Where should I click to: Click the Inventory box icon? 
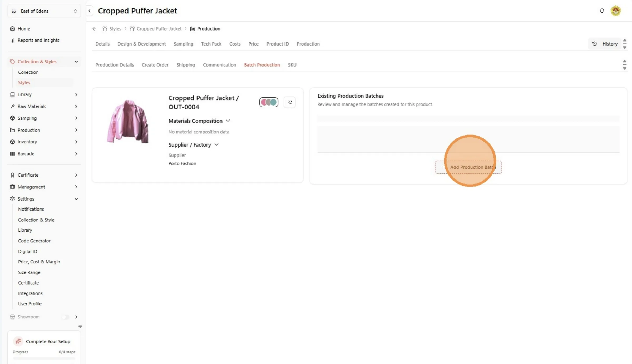point(12,142)
